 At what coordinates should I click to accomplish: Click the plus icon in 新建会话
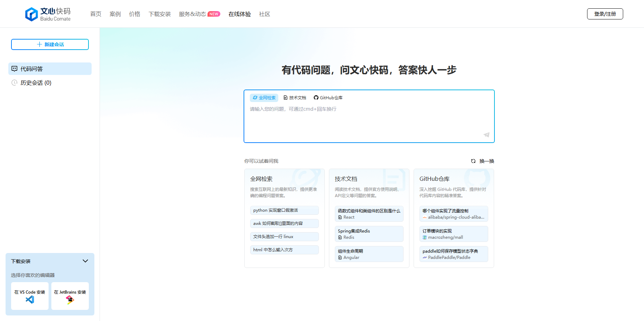pos(40,44)
